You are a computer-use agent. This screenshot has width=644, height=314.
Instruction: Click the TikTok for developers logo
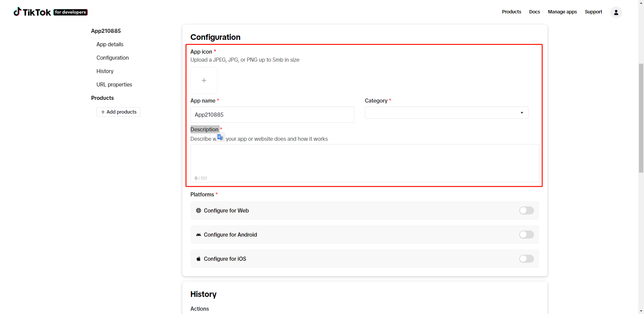tap(50, 12)
